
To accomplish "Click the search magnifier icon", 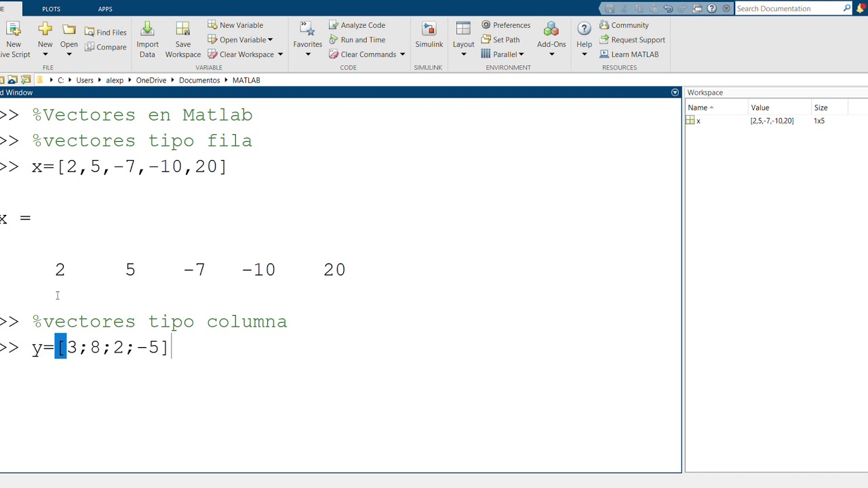I will coord(847,9).
